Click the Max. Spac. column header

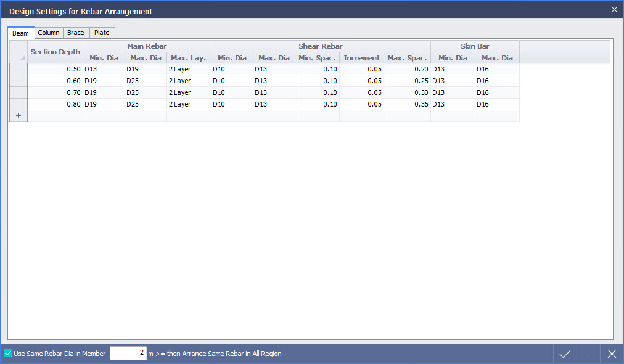[x=407, y=58]
